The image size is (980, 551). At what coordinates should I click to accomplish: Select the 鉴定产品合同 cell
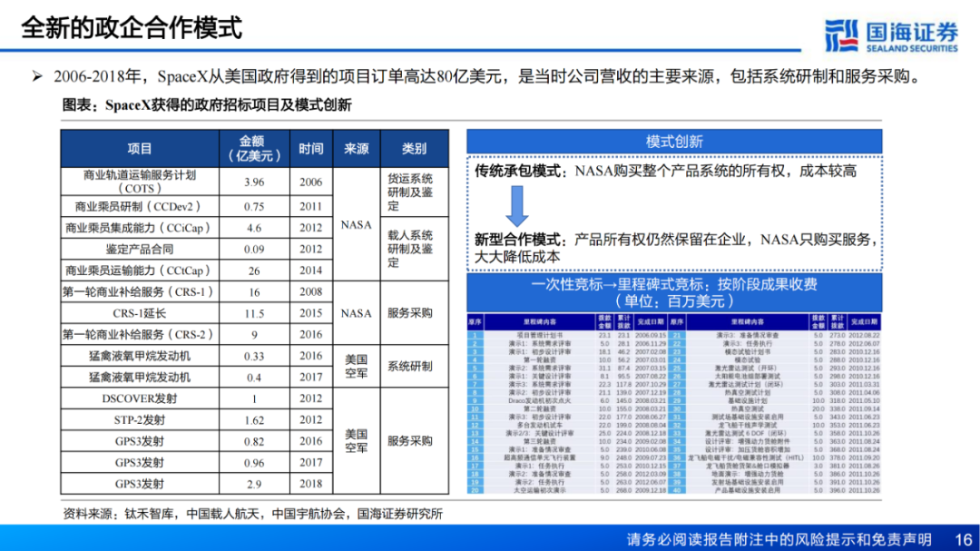click(x=140, y=249)
